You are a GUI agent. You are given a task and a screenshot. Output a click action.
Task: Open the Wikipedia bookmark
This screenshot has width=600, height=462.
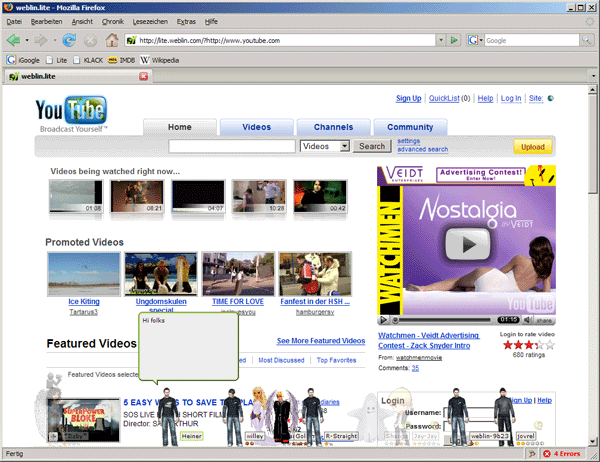160,60
